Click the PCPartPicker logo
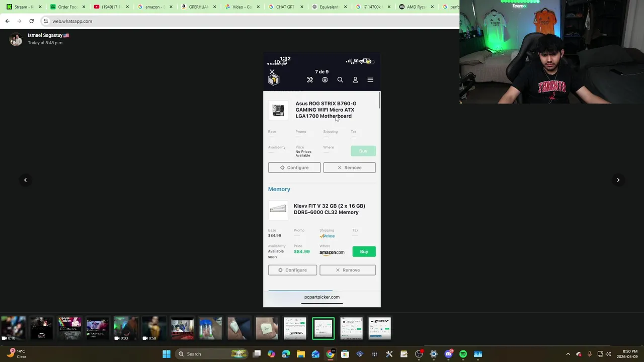Viewport: 644px width, 362px height. pos(274,80)
